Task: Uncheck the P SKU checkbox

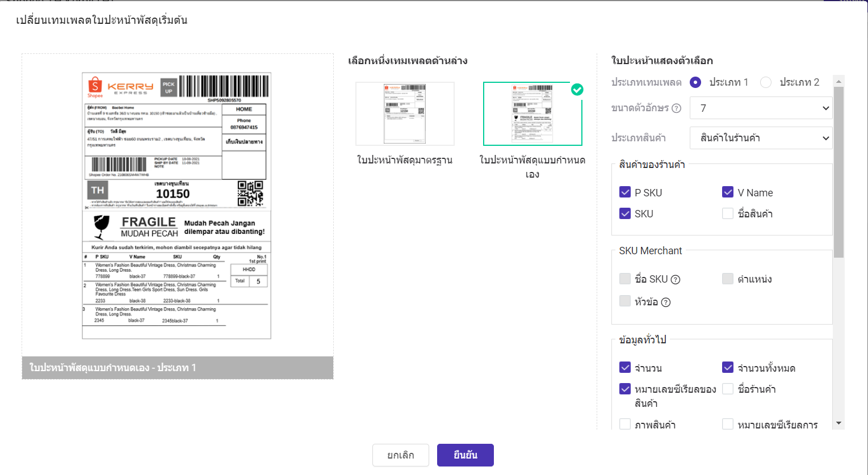Action: click(625, 192)
